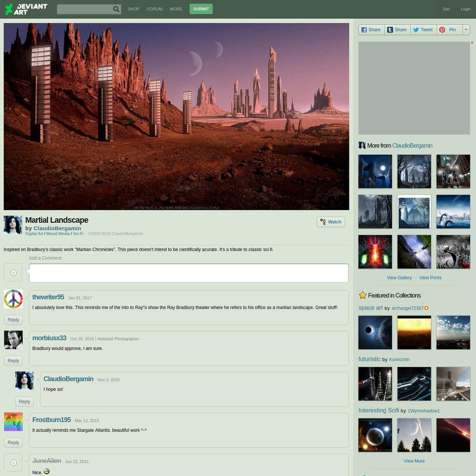Close the sidebar advertisement

472,43
